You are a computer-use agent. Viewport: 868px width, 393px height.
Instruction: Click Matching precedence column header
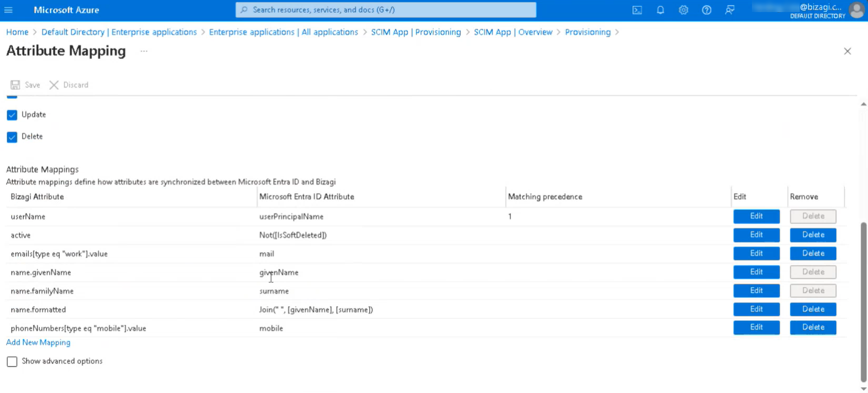point(545,197)
